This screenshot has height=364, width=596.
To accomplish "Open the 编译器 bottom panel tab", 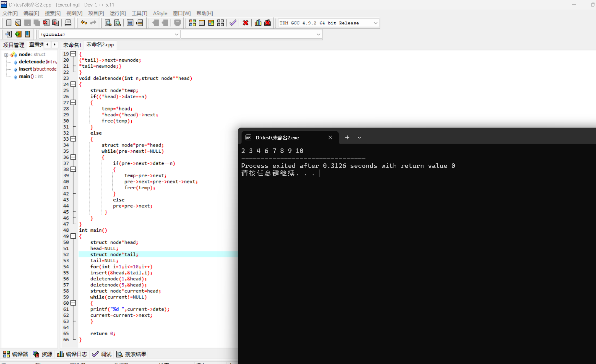I will point(16,354).
